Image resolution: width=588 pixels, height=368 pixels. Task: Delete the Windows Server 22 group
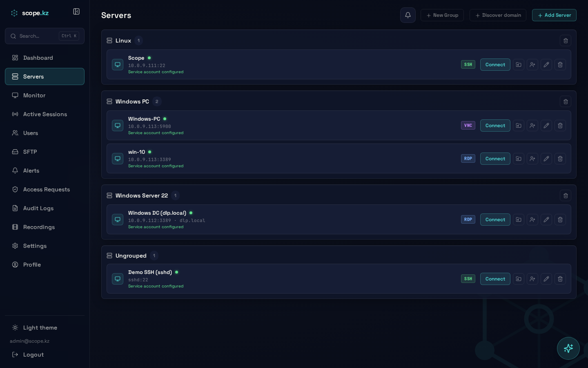click(566, 195)
